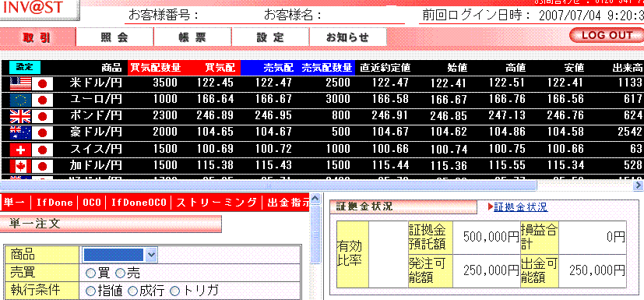Click the Swiss flag icon for スイス/円
This screenshot has height=300, width=644.
pyautogui.click(x=20, y=150)
